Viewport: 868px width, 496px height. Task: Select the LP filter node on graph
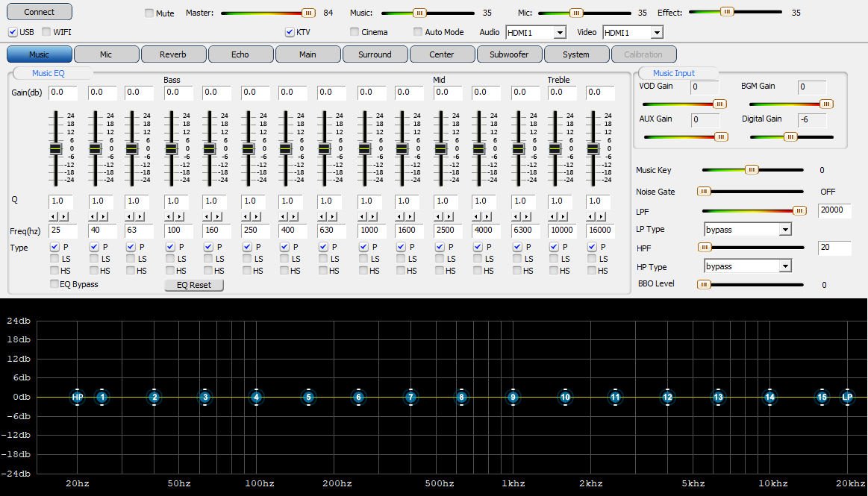[847, 398]
